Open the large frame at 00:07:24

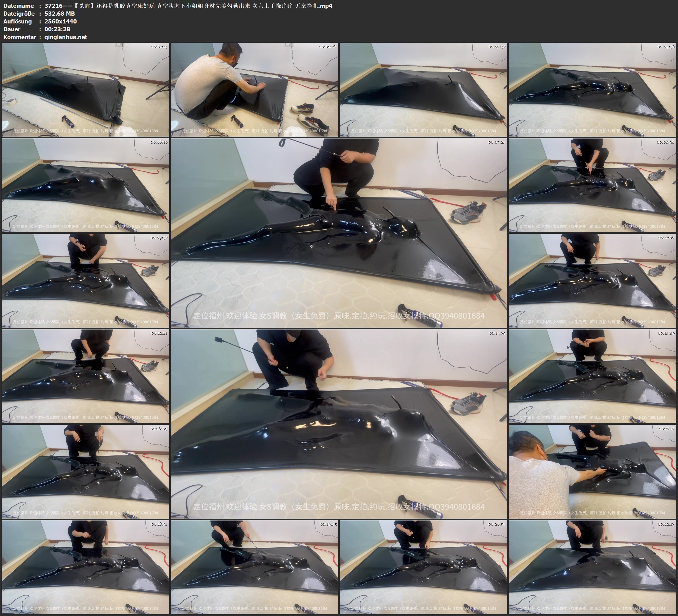[x=339, y=233]
